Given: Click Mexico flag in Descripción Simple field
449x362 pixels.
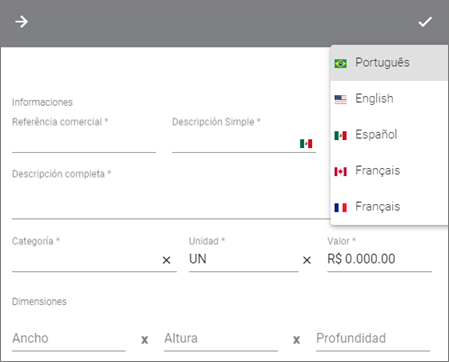Looking at the screenshot, I should [x=306, y=144].
